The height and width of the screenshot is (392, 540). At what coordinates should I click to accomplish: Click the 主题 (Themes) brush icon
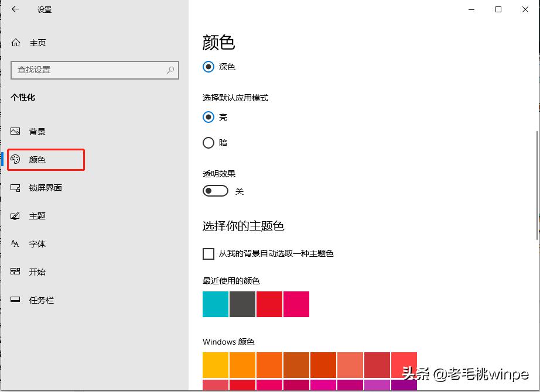pos(15,215)
